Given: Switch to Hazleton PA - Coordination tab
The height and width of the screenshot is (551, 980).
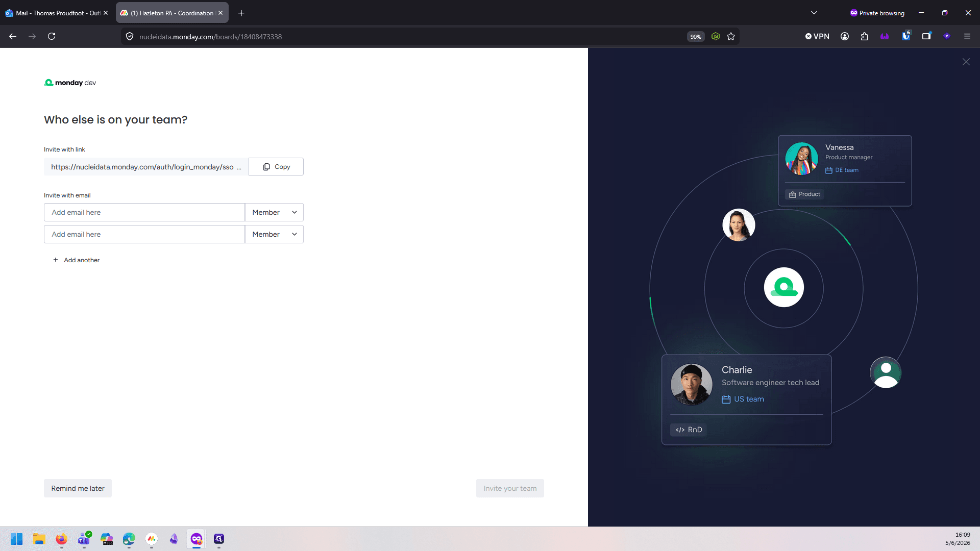Looking at the screenshot, I should [x=171, y=13].
